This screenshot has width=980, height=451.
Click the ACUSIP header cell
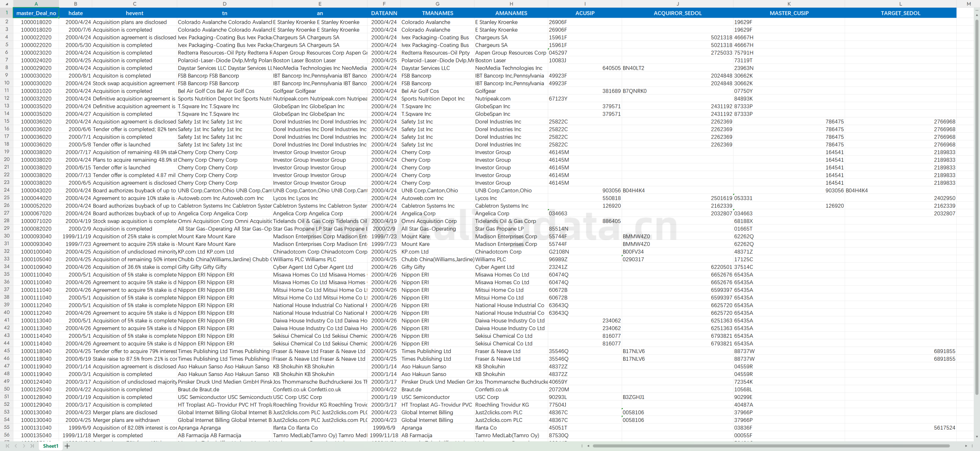585,13
